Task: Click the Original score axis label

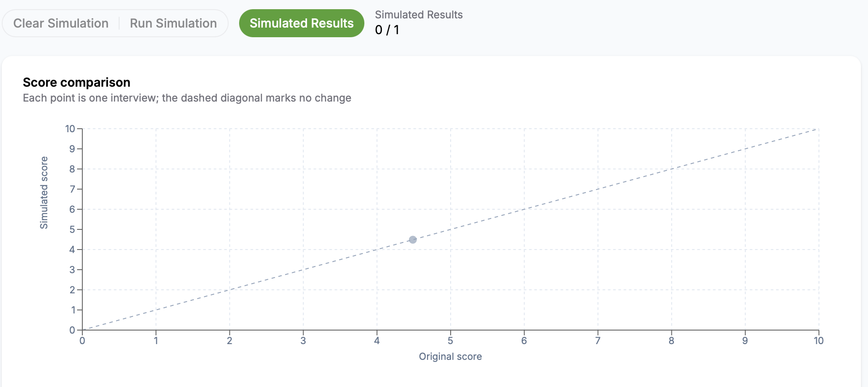Action: 450,356
